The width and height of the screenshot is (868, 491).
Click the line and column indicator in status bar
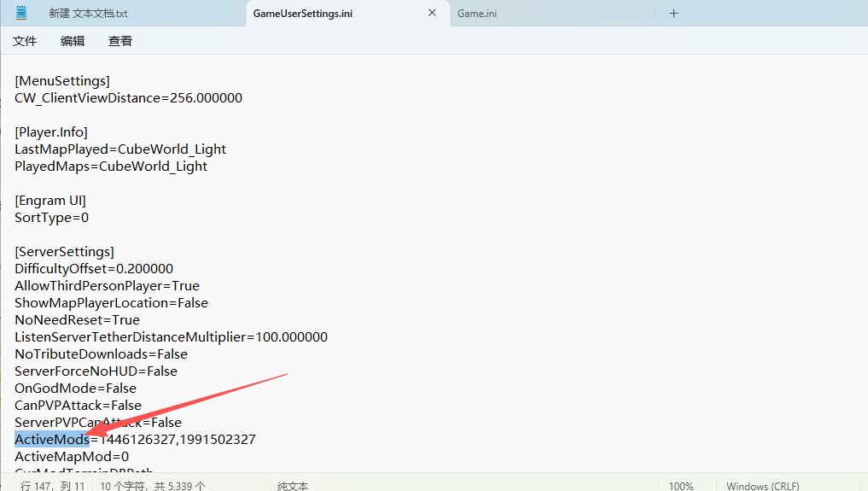click(x=53, y=486)
